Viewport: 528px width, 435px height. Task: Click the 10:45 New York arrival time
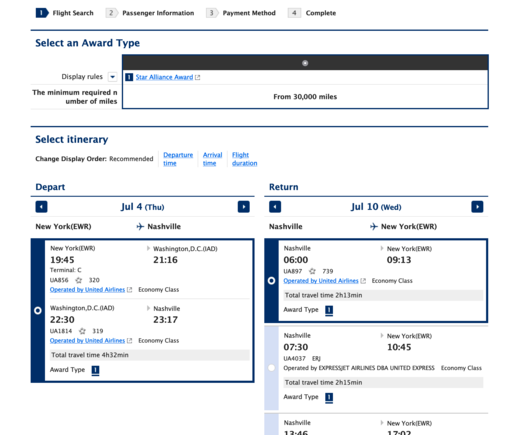coord(399,347)
